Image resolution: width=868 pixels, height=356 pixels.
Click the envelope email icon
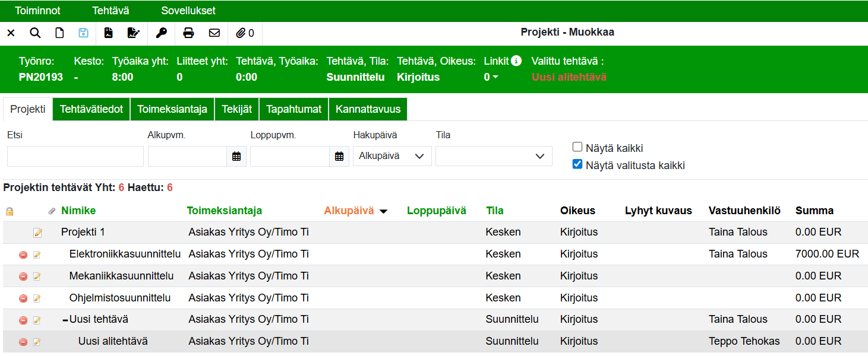point(214,33)
